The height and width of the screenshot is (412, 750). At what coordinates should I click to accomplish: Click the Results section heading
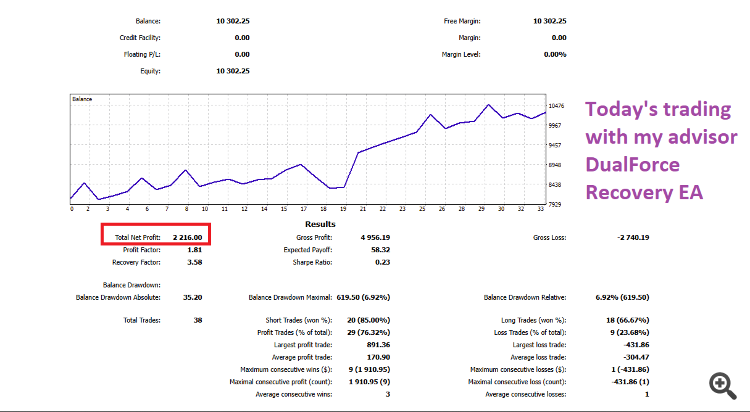tap(320, 224)
